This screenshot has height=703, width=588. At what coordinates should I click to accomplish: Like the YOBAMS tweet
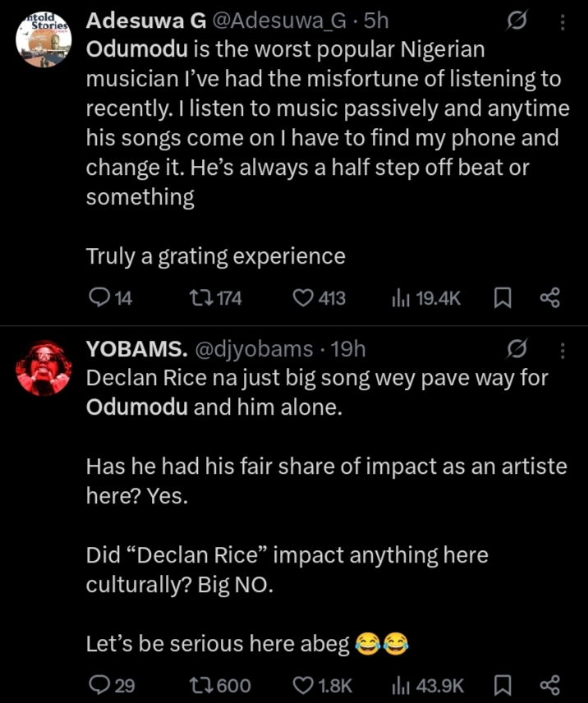coord(304,685)
